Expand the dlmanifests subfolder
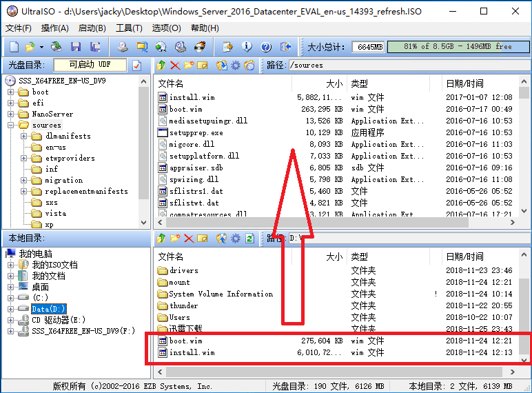Screen dimensions: 532x393 tap(23, 136)
